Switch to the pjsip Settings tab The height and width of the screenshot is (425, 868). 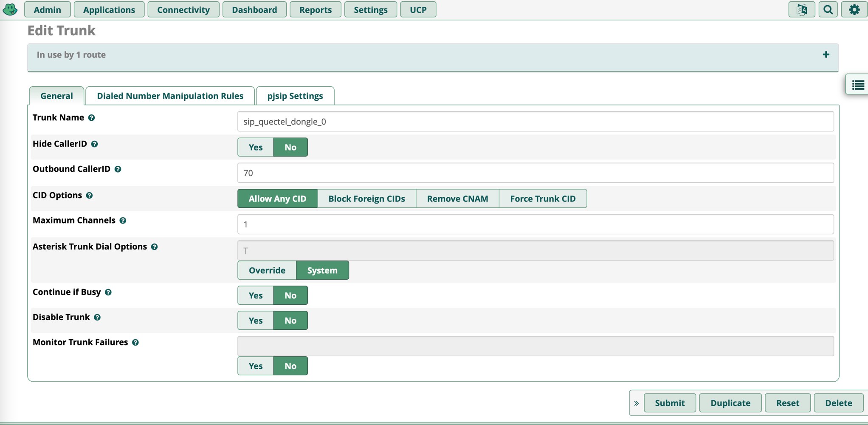[x=295, y=96]
